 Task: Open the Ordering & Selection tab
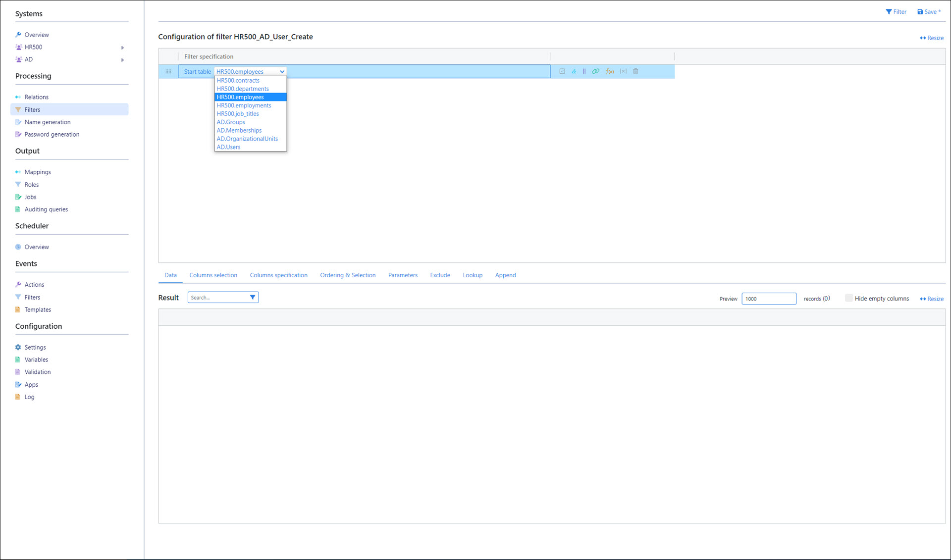click(347, 275)
